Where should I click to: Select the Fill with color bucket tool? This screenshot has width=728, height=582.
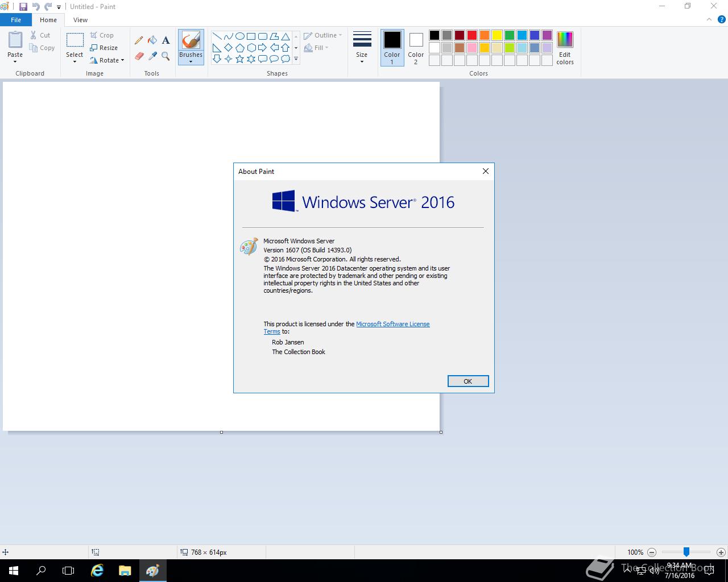[x=152, y=40]
